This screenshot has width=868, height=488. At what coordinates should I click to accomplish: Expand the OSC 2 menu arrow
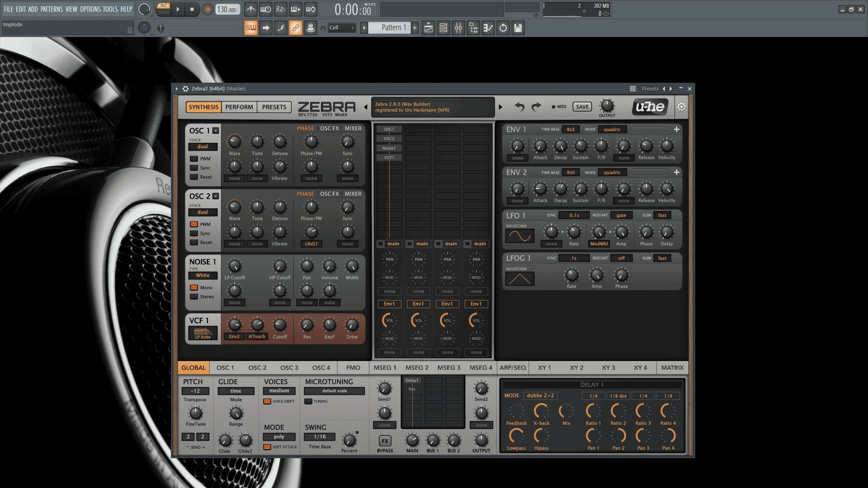216,196
